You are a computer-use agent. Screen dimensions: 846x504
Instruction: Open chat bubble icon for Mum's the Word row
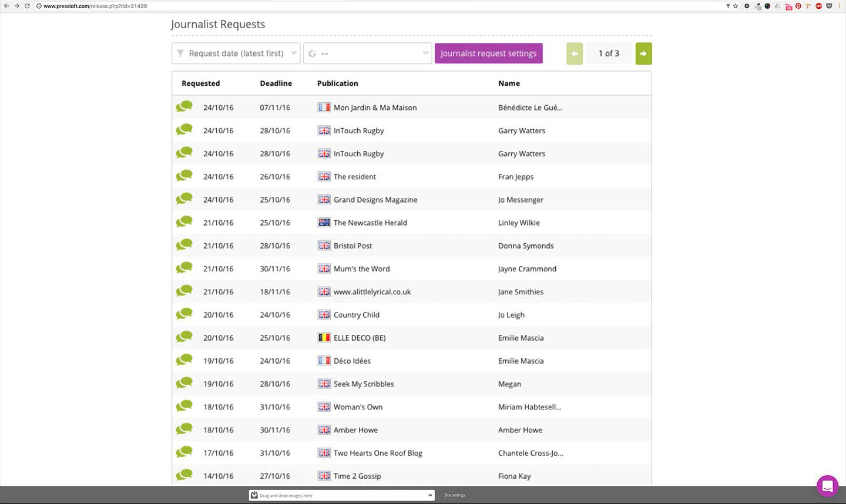coord(184,267)
